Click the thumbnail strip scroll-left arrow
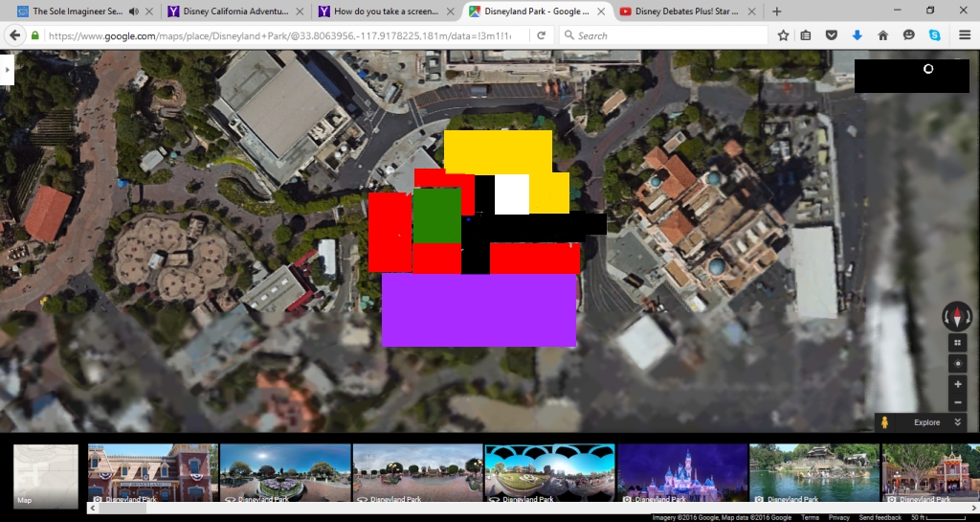Viewport: 980px width, 522px height. 93,509
